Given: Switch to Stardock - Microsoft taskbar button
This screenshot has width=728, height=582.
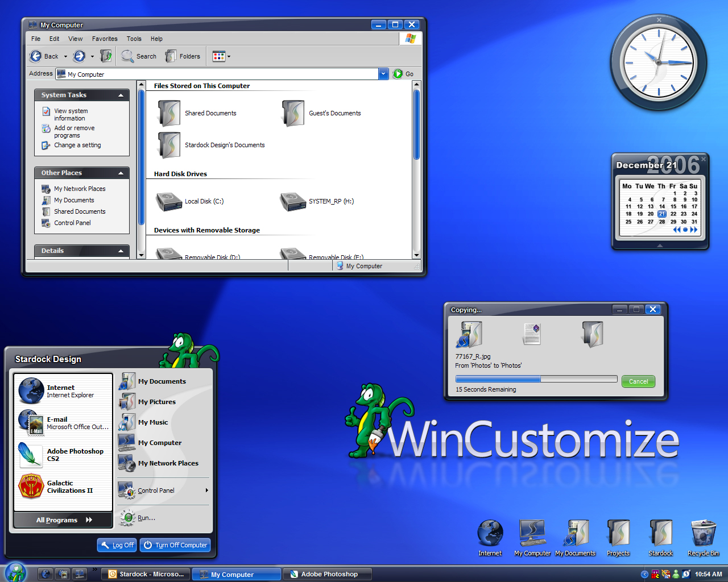Looking at the screenshot, I should pyautogui.click(x=147, y=574).
